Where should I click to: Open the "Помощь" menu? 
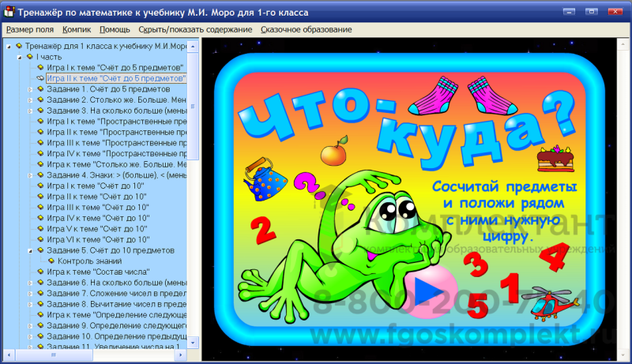pyautogui.click(x=115, y=29)
